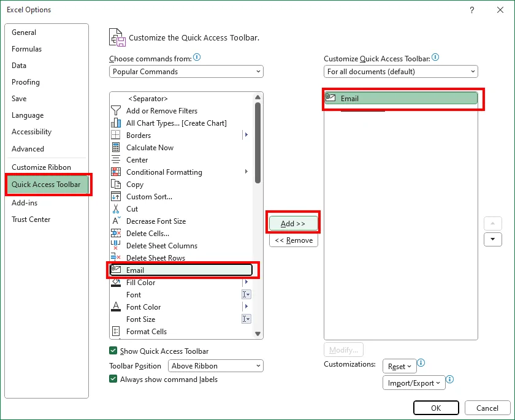The width and height of the screenshot is (515, 420).
Task: Click the Quick Access Toolbar header icon
Action: (117, 37)
